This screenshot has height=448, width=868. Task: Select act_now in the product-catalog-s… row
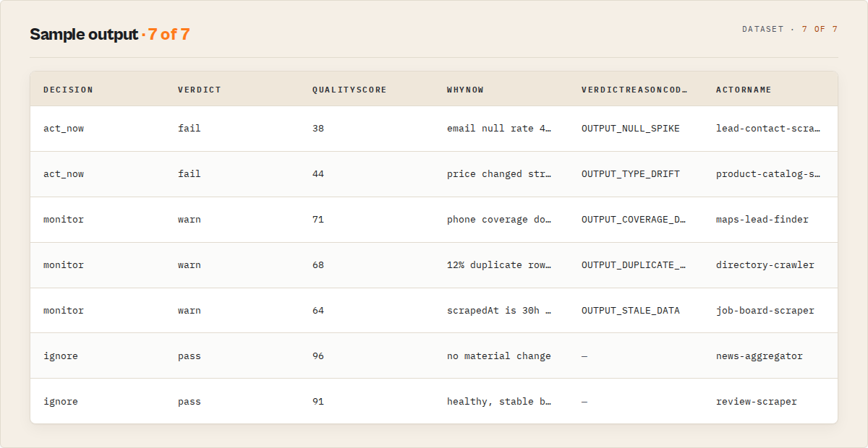pos(64,174)
